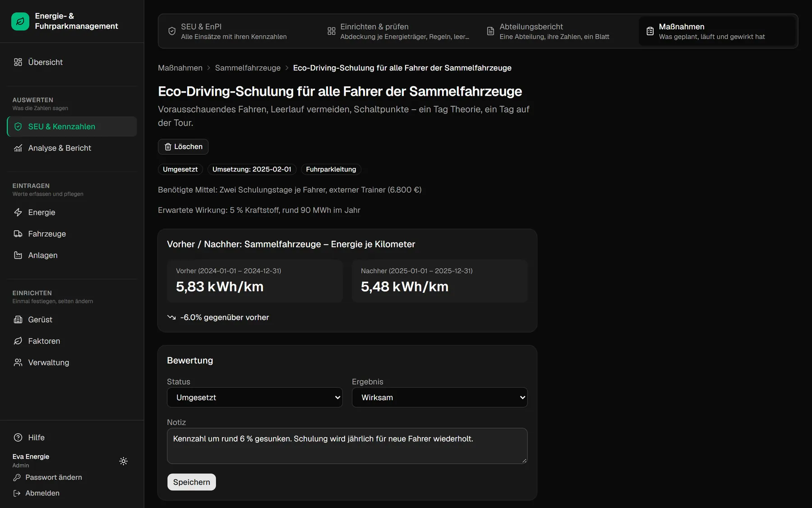The height and width of the screenshot is (508, 812).
Task: Click the logout icon beside Abmelden
Action: [x=17, y=494]
